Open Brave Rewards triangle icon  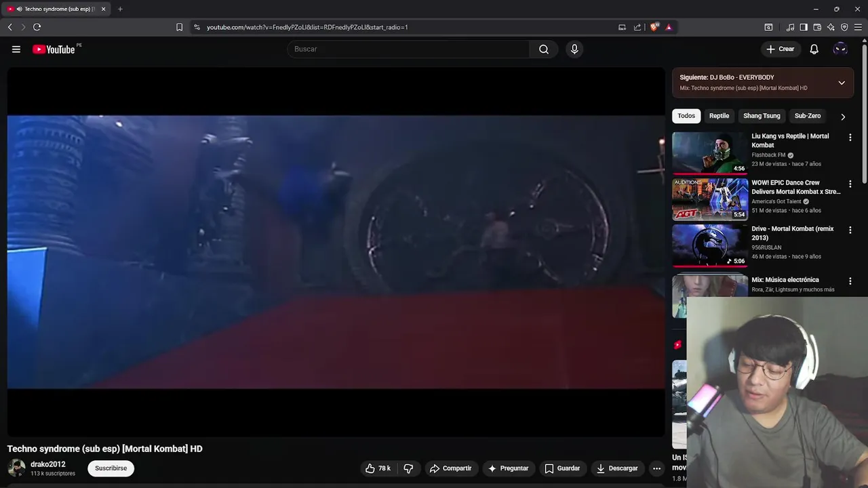[x=669, y=27]
